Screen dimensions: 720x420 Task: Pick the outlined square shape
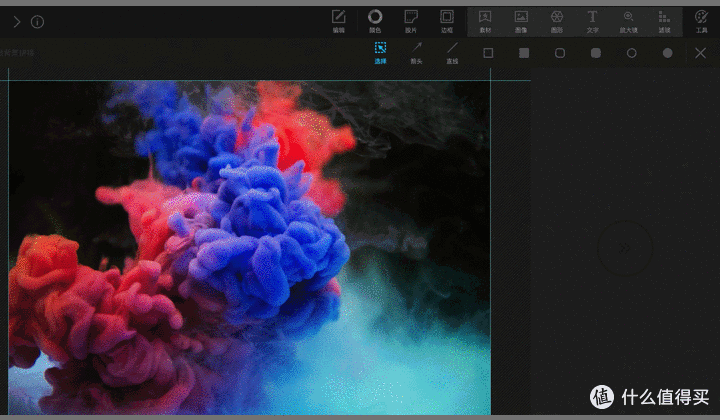pyautogui.click(x=488, y=53)
